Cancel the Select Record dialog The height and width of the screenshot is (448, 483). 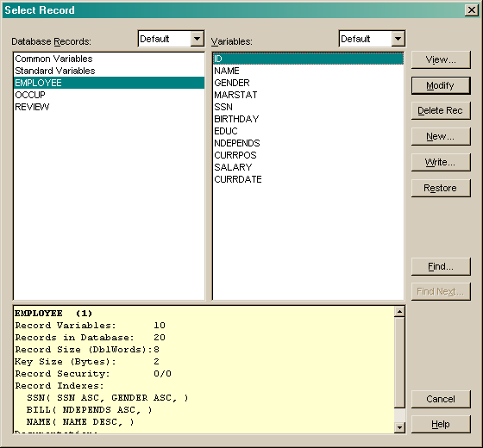[441, 399]
